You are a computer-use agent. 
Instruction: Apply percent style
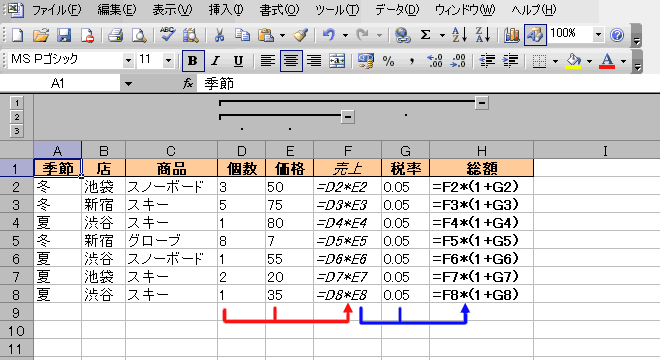389,61
